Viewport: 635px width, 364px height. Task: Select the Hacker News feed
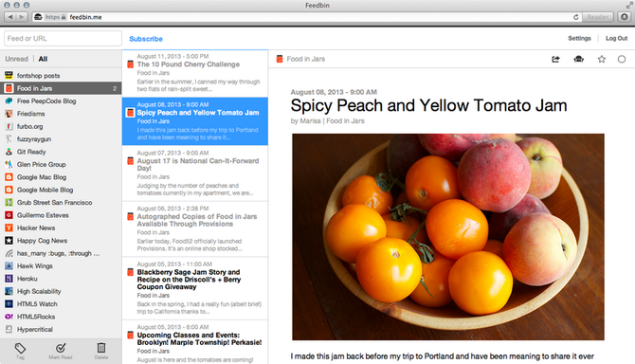click(61, 227)
